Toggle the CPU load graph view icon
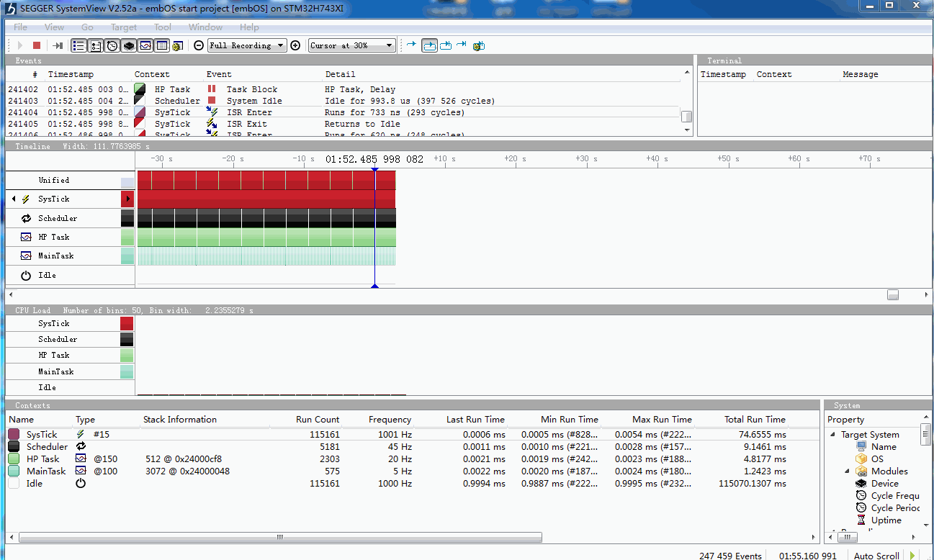Screen dimensions: 934x560 click(145, 45)
